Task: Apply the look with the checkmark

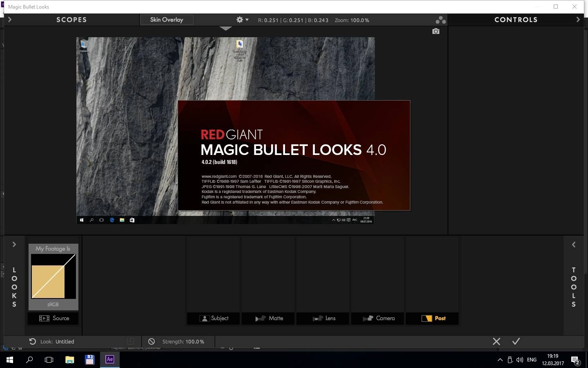Action: 516,341
